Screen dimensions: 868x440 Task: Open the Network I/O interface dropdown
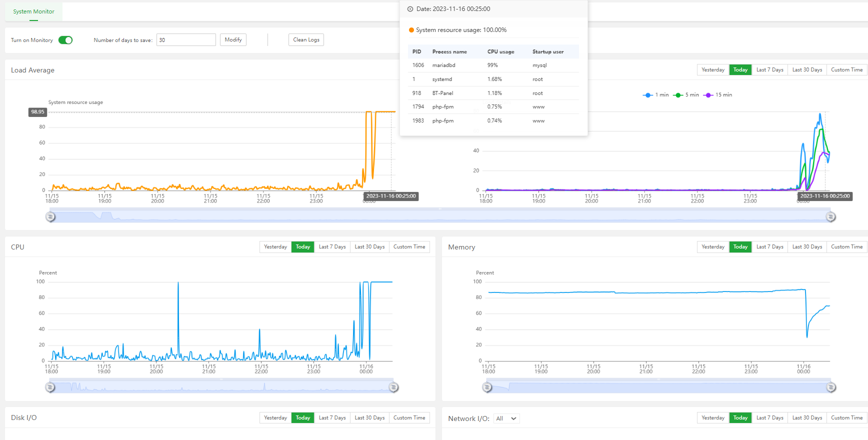(x=506, y=418)
